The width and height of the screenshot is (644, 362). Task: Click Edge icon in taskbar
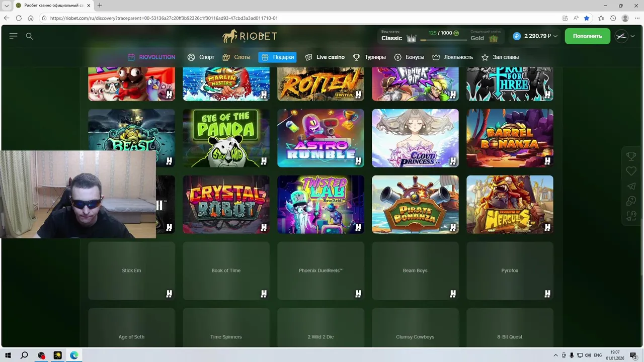click(x=74, y=355)
